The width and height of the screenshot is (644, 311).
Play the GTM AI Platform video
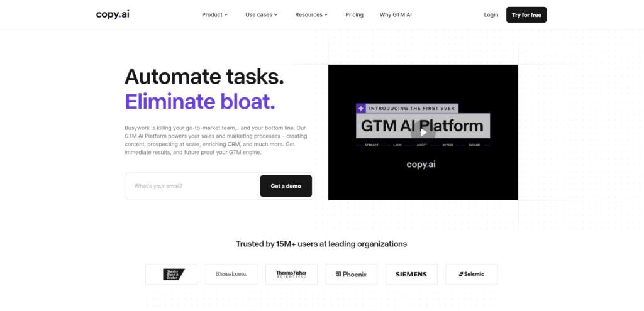(x=423, y=132)
